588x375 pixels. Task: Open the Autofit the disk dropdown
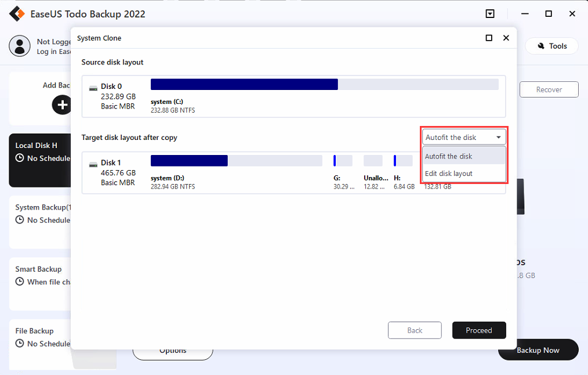[x=463, y=137]
